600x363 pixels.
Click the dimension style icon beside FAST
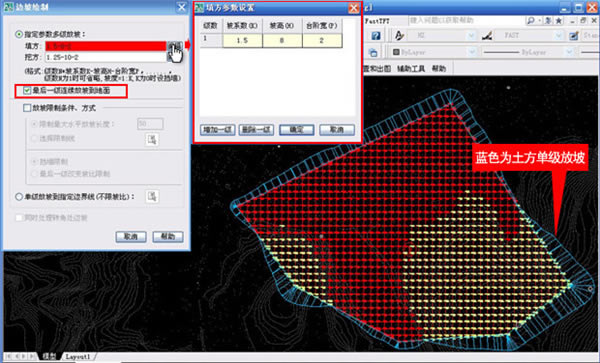coord(487,36)
